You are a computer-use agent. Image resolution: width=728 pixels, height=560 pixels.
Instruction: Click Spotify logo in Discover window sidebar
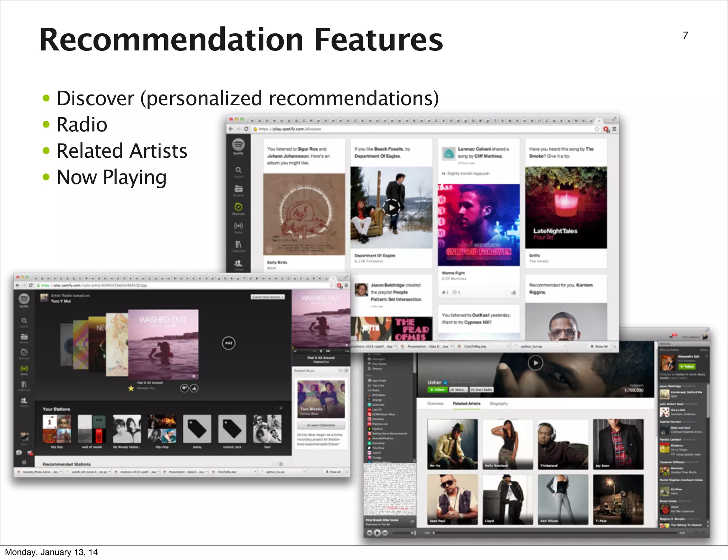click(239, 145)
